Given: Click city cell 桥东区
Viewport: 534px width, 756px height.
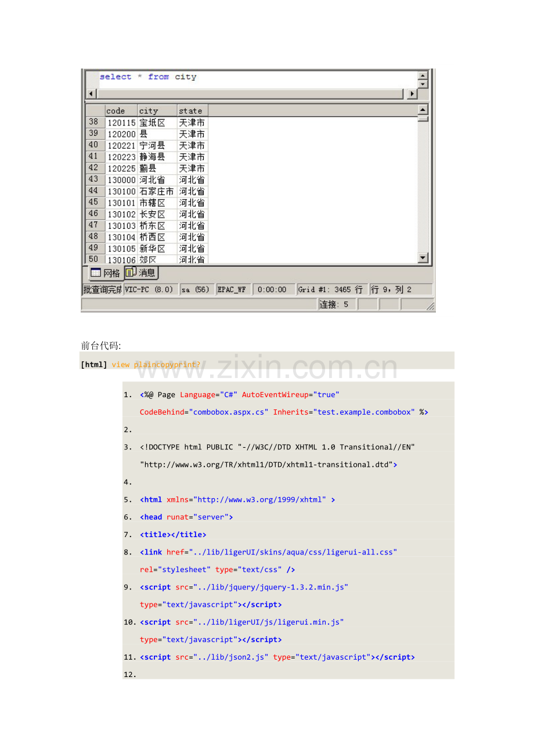Looking at the screenshot, I should pos(157,225).
